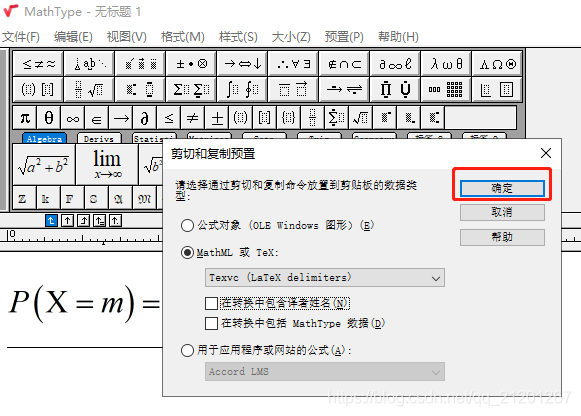This screenshot has width=581, height=416.
Task: Insert the pi symbol from small bar
Action: tap(25, 118)
